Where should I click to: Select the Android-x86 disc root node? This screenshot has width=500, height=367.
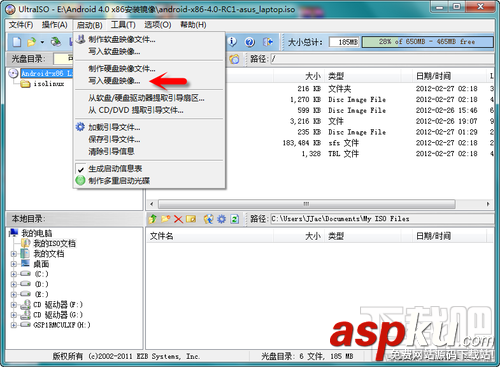pos(46,73)
